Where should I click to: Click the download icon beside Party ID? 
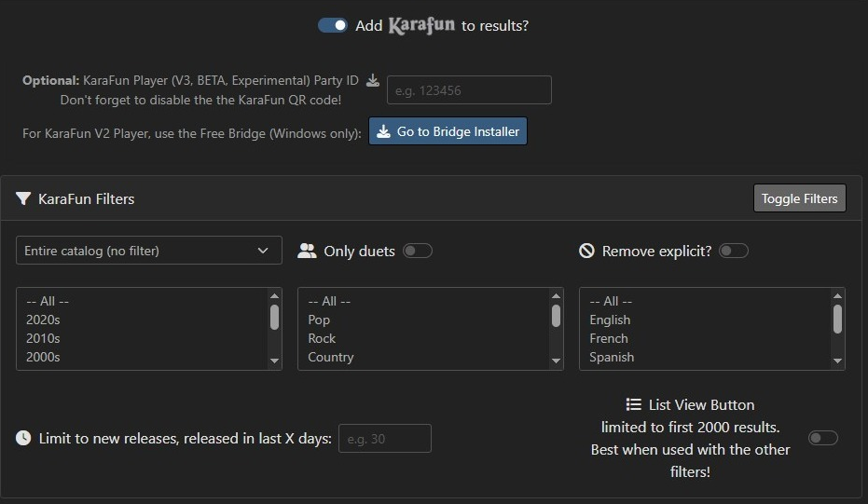pyautogui.click(x=373, y=81)
